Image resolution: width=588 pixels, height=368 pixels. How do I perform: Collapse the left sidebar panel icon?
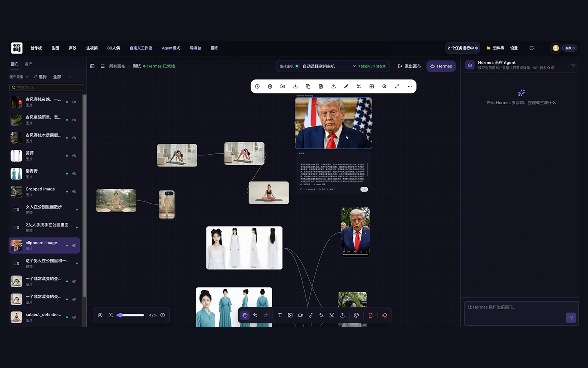point(93,66)
